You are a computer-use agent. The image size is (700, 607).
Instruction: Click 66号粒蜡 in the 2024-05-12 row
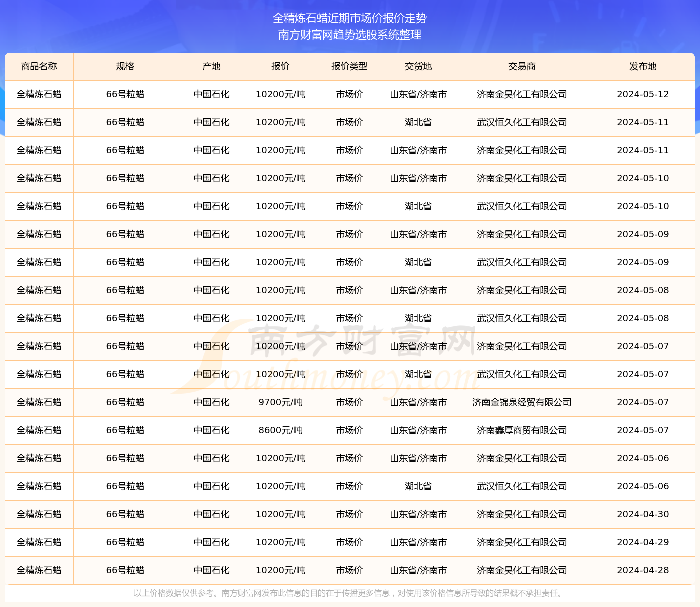click(x=125, y=94)
